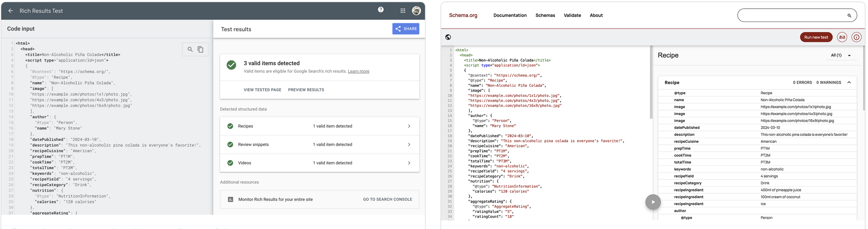Screen dimensions: 868x229
Task: Click 'Monitor Rich Results for your entire site'
Action: click(x=275, y=200)
